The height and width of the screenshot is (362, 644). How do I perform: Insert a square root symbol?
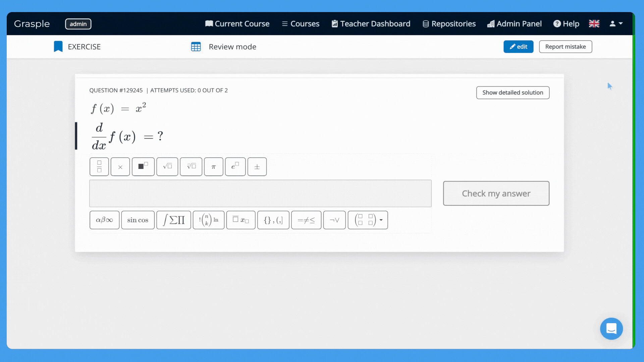point(167,167)
